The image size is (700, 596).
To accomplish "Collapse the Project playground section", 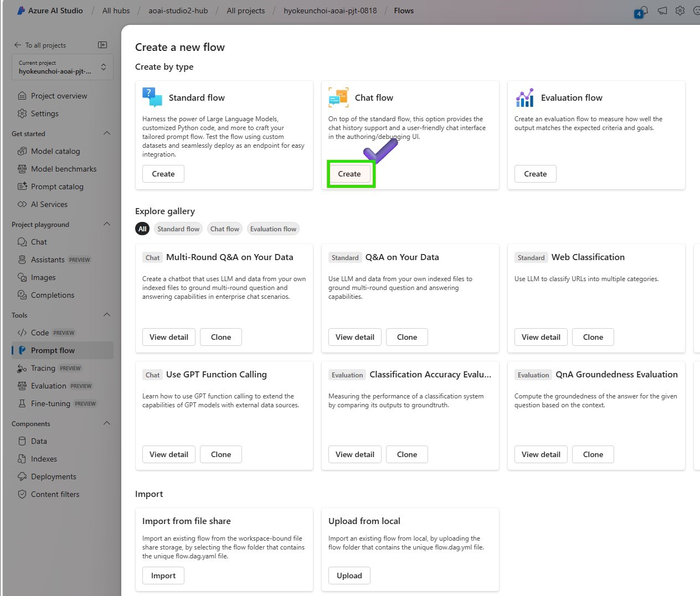I will click(107, 224).
